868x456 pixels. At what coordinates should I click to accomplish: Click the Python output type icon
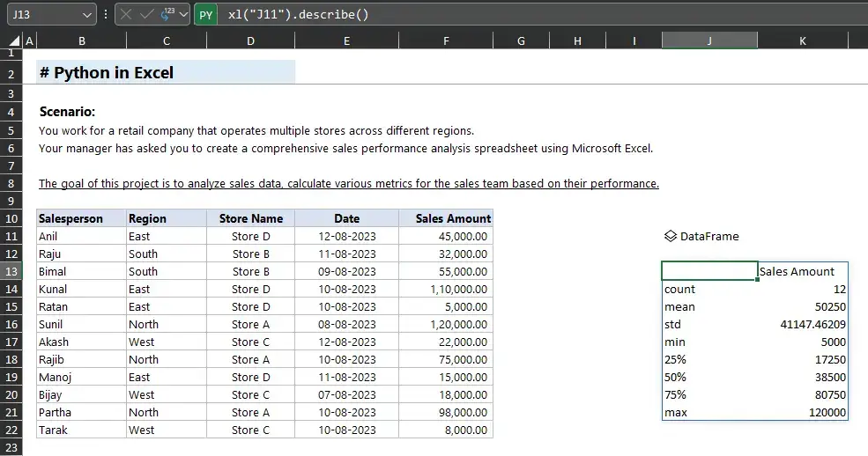coord(167,14)
